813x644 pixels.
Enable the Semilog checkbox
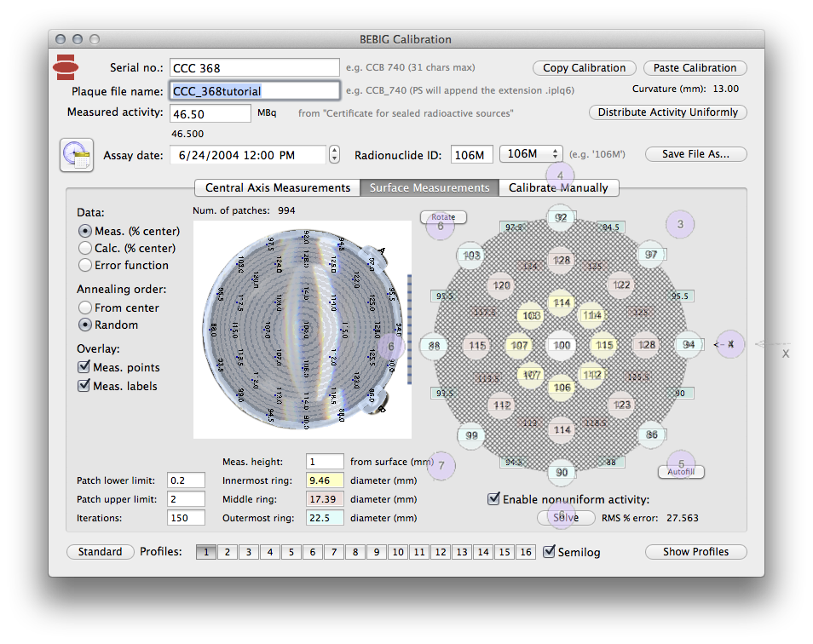tap(550, 551)
